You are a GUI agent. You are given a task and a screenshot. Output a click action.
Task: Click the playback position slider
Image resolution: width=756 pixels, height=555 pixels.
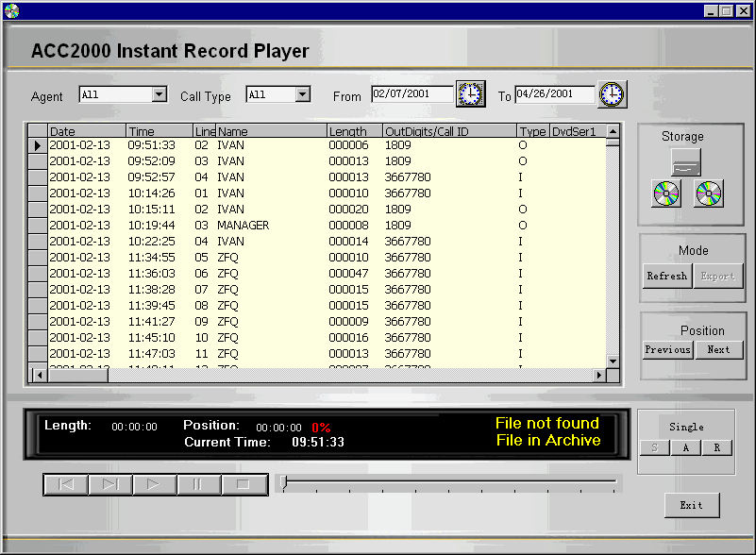[449, 483]
